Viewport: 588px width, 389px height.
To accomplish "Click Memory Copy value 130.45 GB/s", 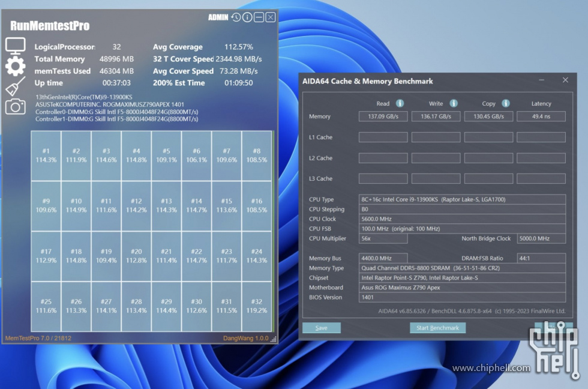I will 488,116.
